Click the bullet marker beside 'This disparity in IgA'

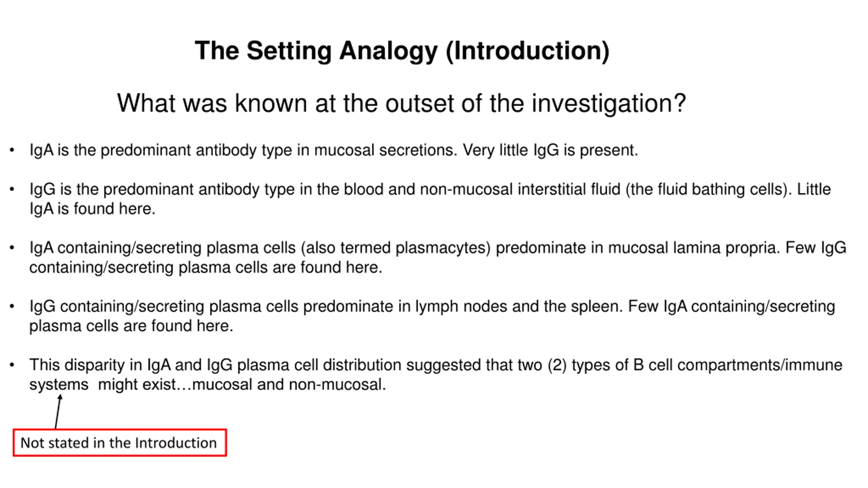click(x=12, y=365)
